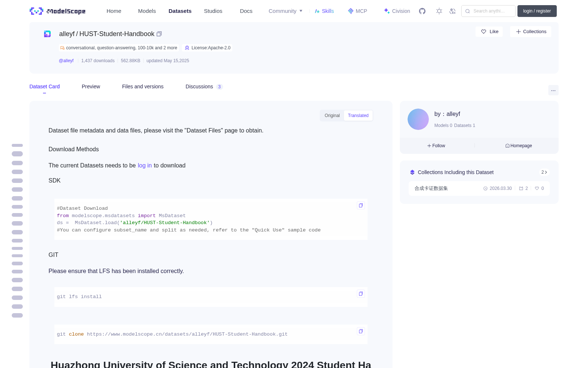The height and width of the screenshot is (368, 588).
Task: Open the Skills page
Action: pyautogui.click(x=325, y=11)
